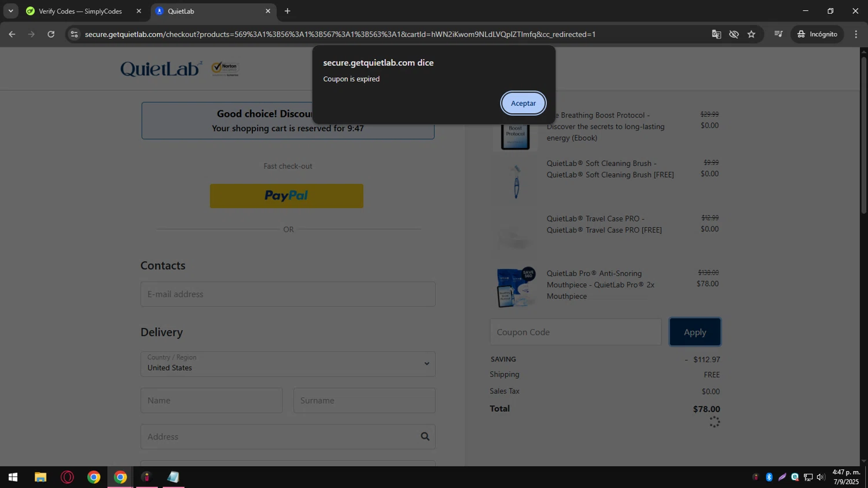Viewport: 868px width, 488px height.
Task: Click the address search magnifier icon
Action: (x=425, y=437)
